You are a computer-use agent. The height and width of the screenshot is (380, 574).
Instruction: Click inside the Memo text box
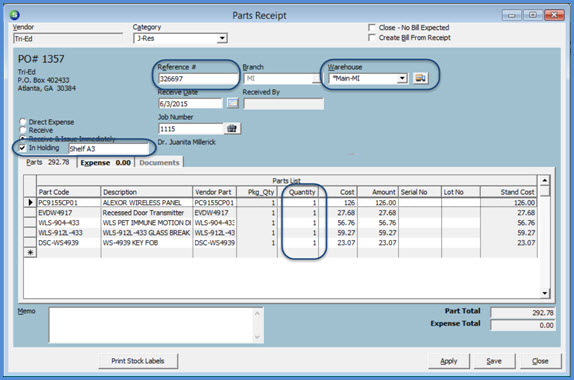pyautogui.click(x=151, y=325)
